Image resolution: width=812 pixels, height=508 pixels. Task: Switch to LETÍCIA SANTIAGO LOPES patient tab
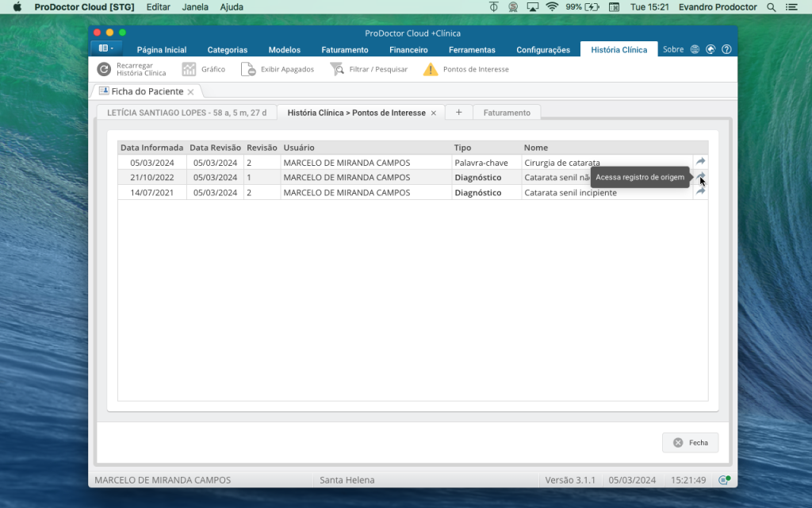pyautogui.click(x=187, y=113)
